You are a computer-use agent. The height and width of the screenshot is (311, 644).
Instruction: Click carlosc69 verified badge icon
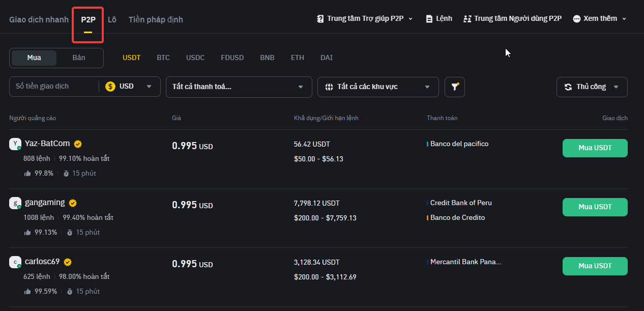click(68, 262)
